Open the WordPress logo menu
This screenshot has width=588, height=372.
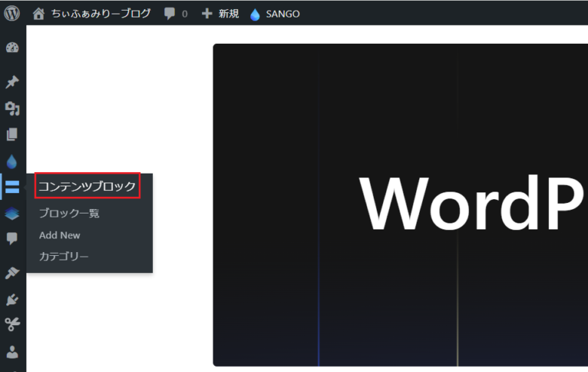click(12, 14)
